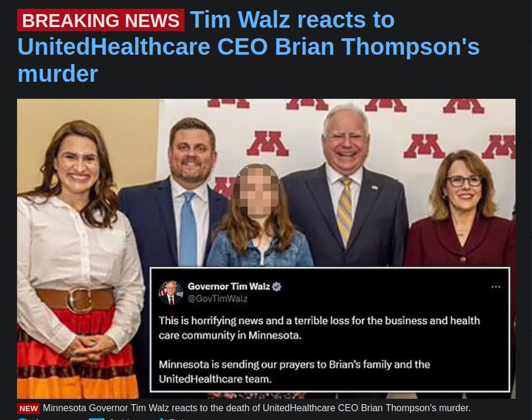Select the tweet's 'horrifying news' paragraph

pos(319,328)
